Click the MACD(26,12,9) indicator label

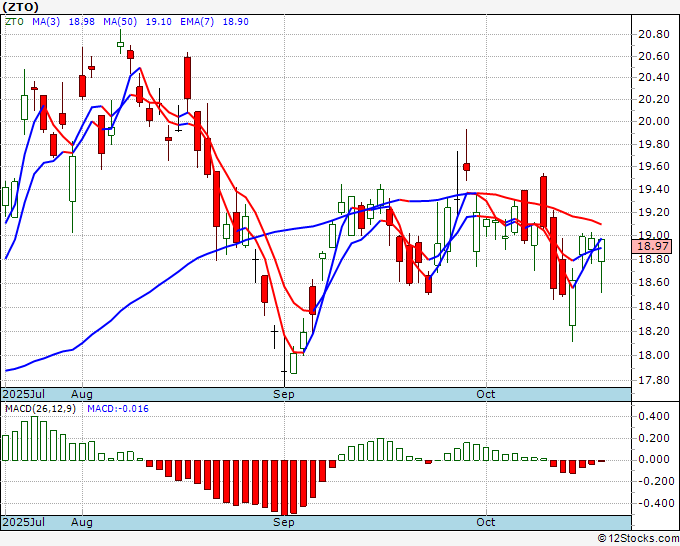pyautogui.click(x=40, y=409)
